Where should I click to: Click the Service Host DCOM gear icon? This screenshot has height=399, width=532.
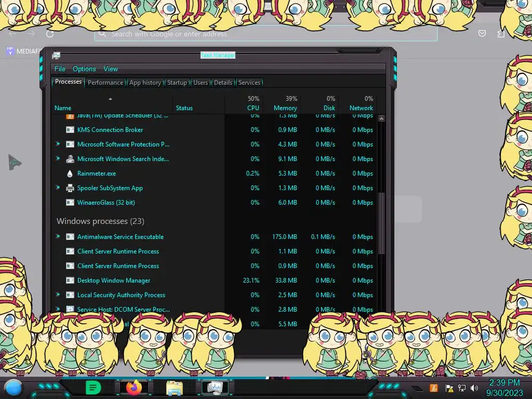coord(70,309)
